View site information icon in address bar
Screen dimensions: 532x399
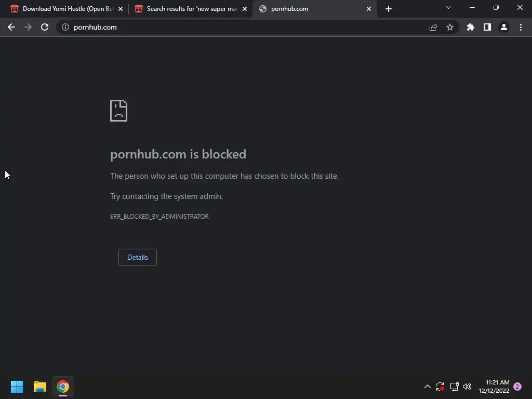point(65,27)
